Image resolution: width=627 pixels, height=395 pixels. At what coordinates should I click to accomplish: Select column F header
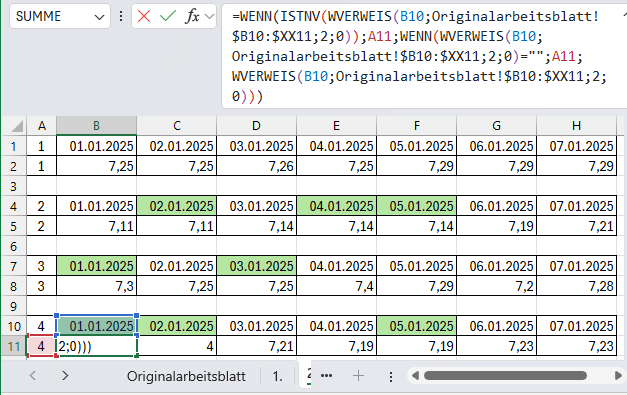[417, 126]
